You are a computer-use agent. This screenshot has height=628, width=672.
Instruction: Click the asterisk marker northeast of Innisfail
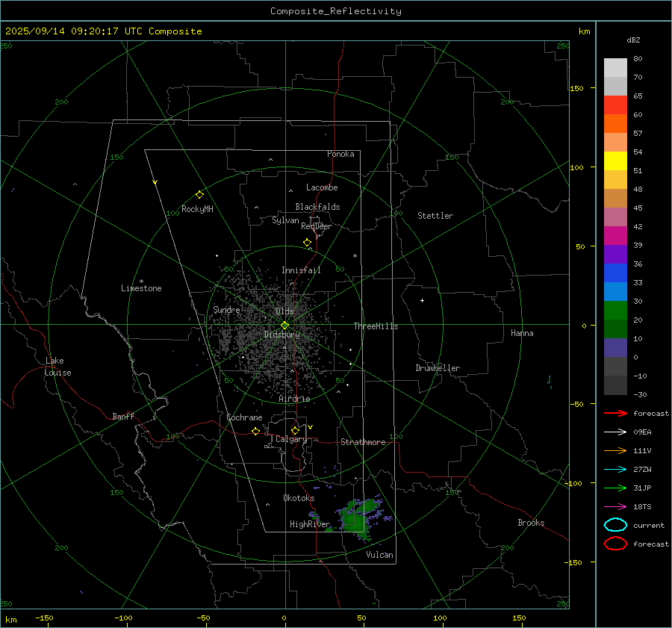pyautogui.click(x=355, y=256)
